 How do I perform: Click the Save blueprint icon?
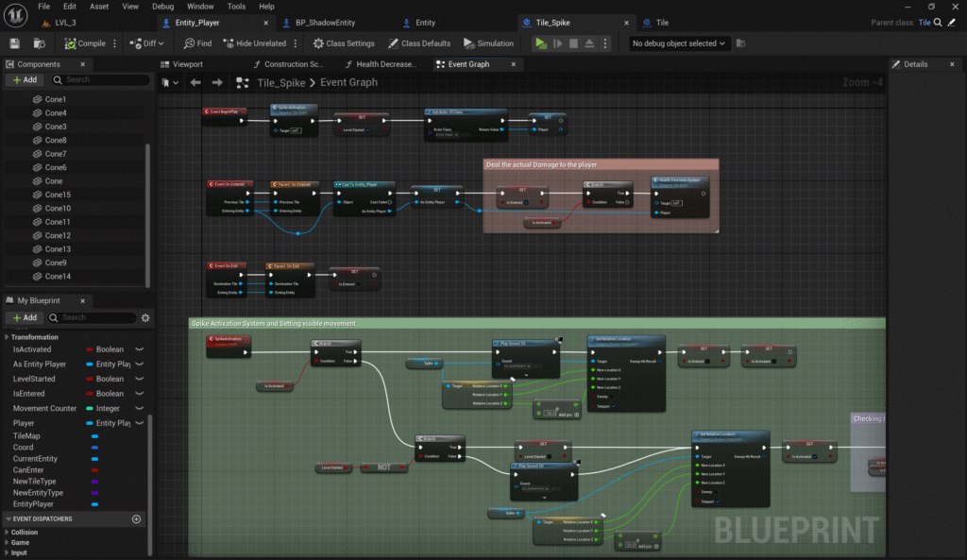pos(15,43)
